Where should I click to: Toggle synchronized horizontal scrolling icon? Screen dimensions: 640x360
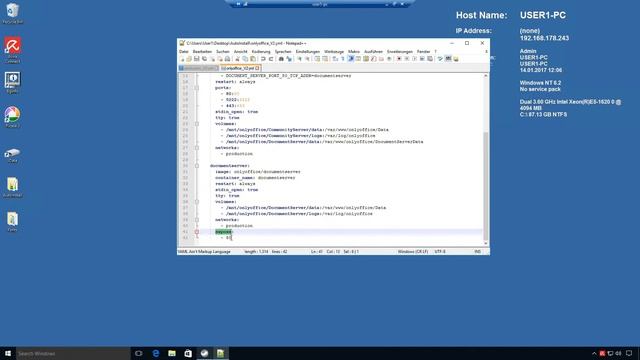(x=325, y=59)
